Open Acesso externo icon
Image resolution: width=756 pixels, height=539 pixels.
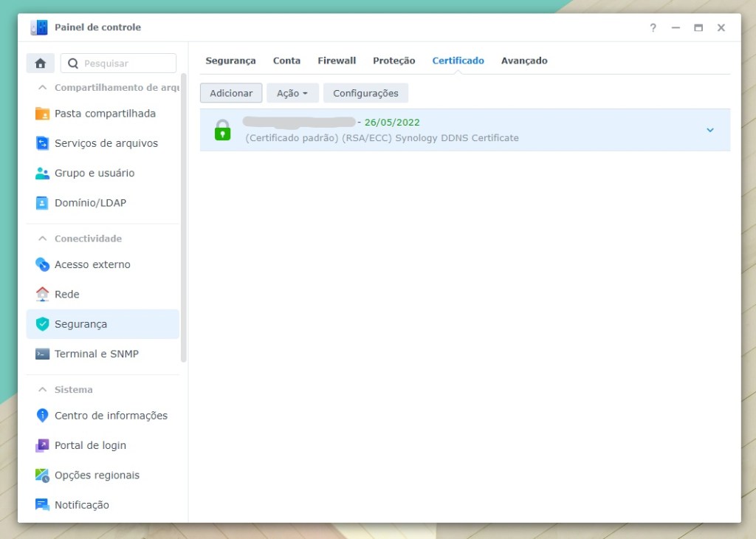click(43, 264)
